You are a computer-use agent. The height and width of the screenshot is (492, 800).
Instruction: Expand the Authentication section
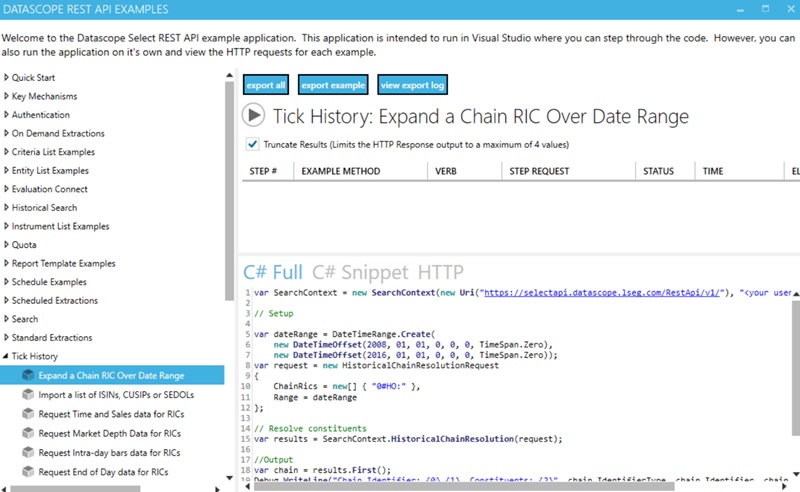[x=7, y=115]
